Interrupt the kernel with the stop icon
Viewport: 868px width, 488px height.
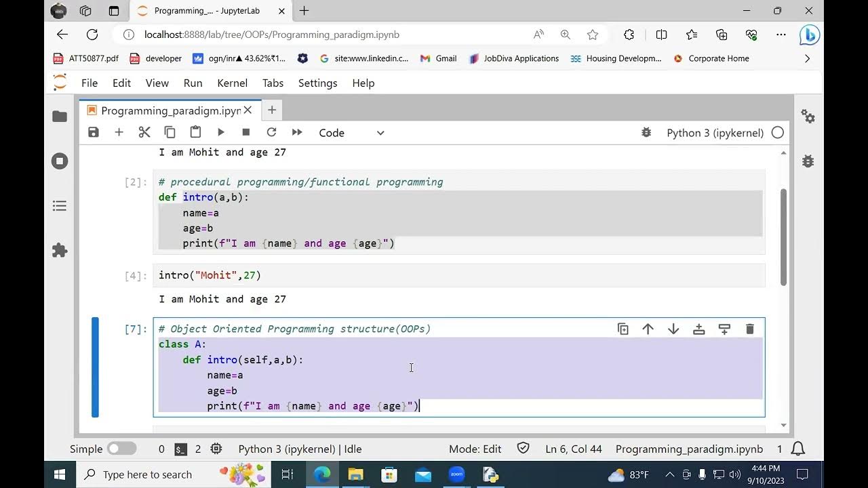point(246,133)
